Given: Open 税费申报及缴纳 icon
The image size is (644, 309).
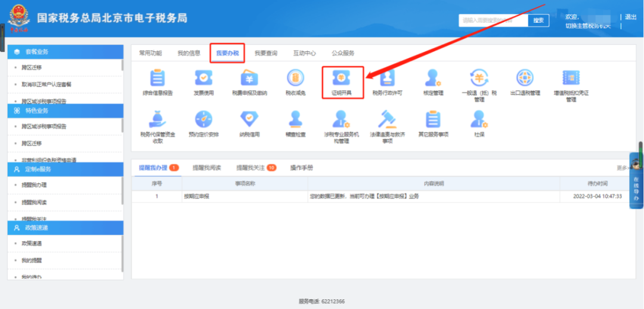Looking at the screenshot, I should (x=249, y=78).
